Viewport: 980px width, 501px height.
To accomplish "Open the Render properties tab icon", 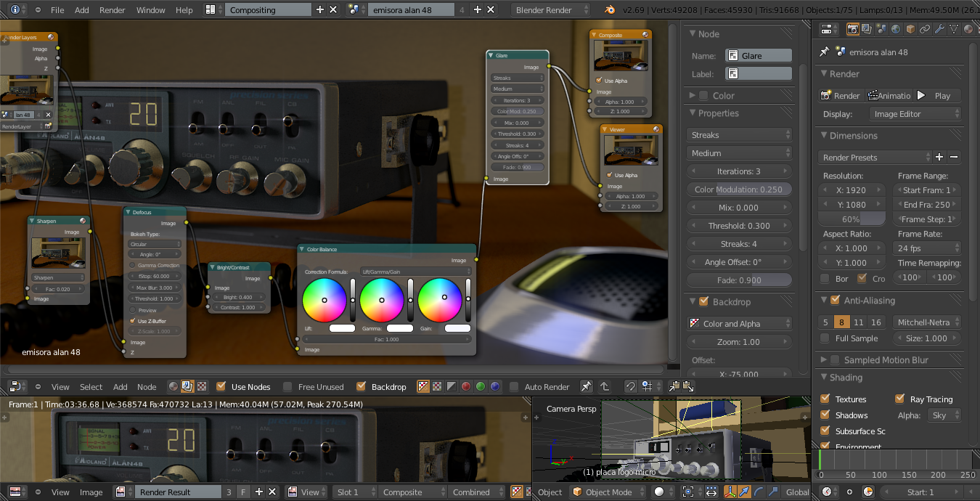I will [853, 29].
